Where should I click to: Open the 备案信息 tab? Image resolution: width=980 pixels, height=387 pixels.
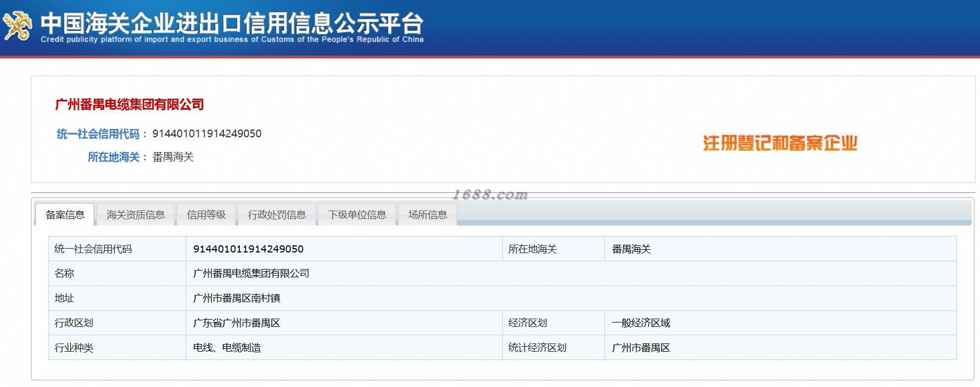(x=65, y=214)
